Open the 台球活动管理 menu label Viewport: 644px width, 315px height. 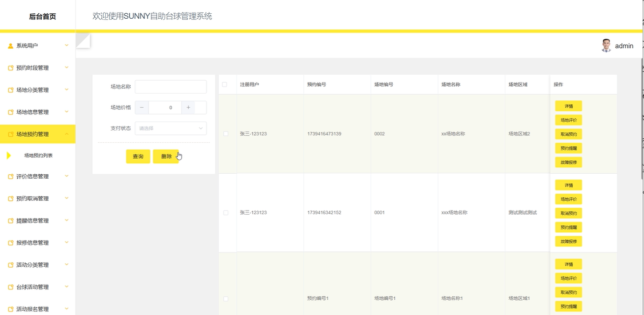pos(32,287)
